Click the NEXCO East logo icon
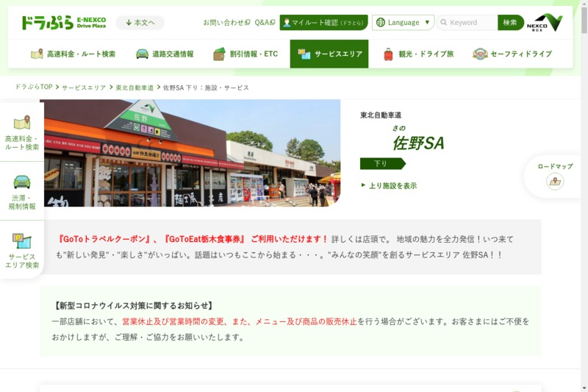This screenshot has width=588, height=392. 545,23
